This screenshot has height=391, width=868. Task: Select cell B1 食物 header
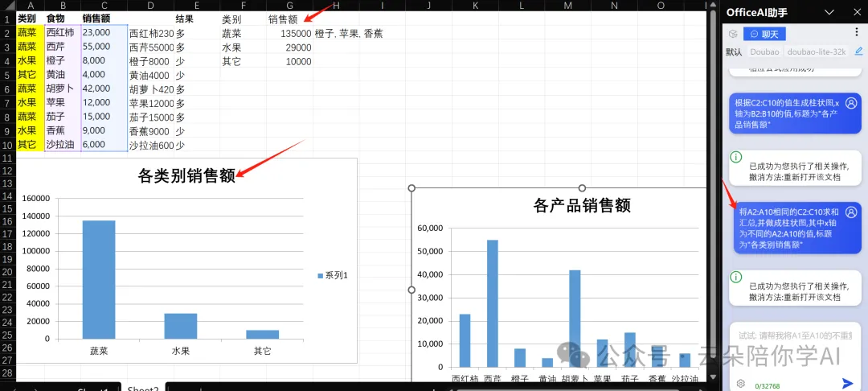[63, 19]
